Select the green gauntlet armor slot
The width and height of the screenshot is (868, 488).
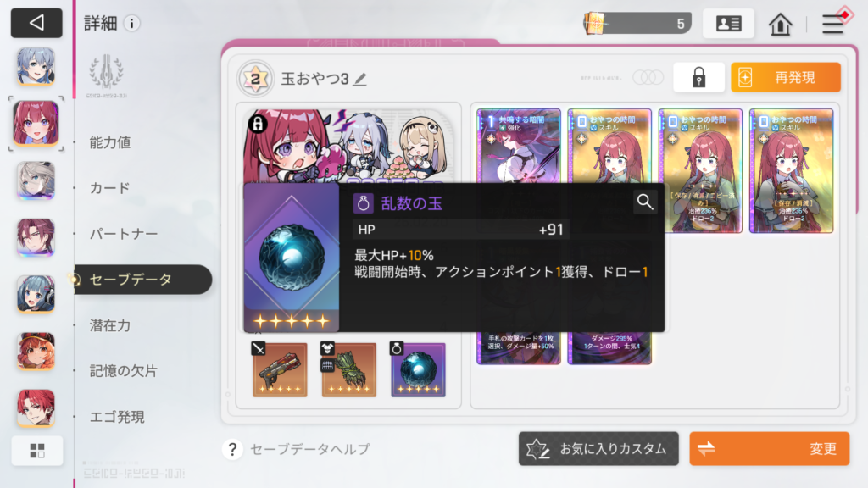pos(348,369)
